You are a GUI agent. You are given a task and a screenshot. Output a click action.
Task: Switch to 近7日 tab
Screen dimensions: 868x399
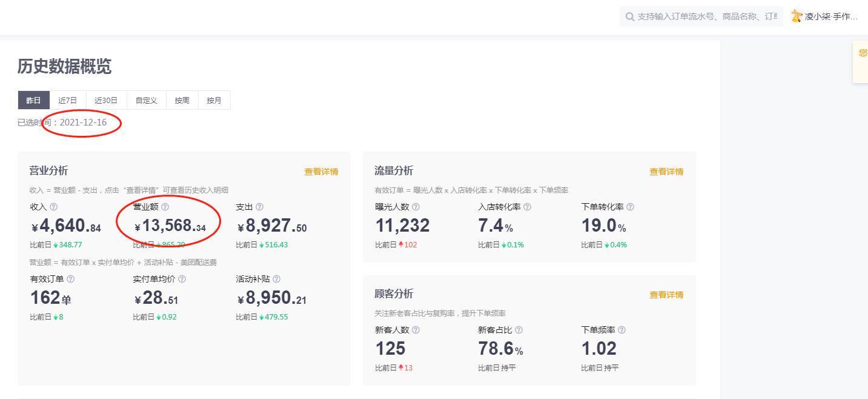68,100
